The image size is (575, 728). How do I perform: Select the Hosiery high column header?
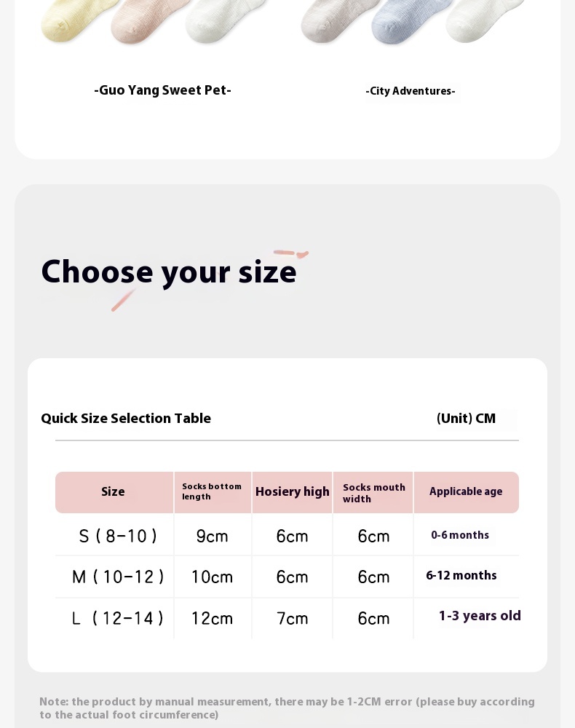(292, 492)
